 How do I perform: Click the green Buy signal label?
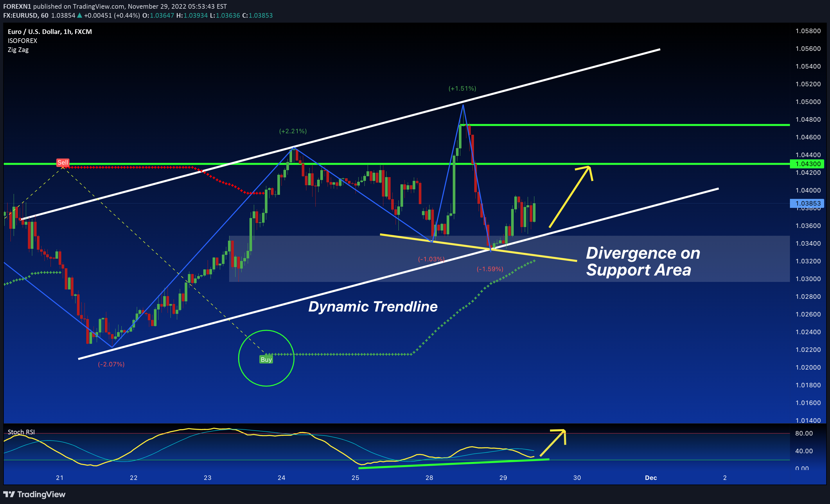pyautogui.click(x=266, y=360)
